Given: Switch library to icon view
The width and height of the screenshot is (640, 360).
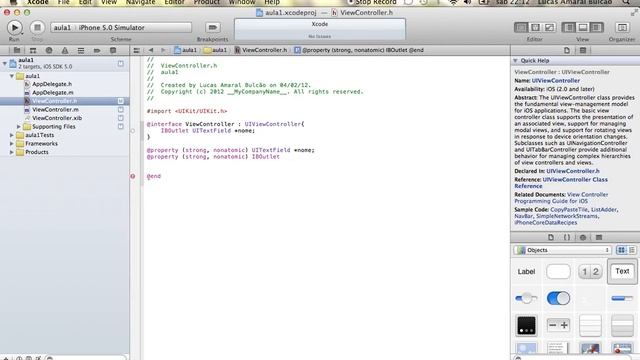Looking at the screenshot, I should [x=621, y=250].
